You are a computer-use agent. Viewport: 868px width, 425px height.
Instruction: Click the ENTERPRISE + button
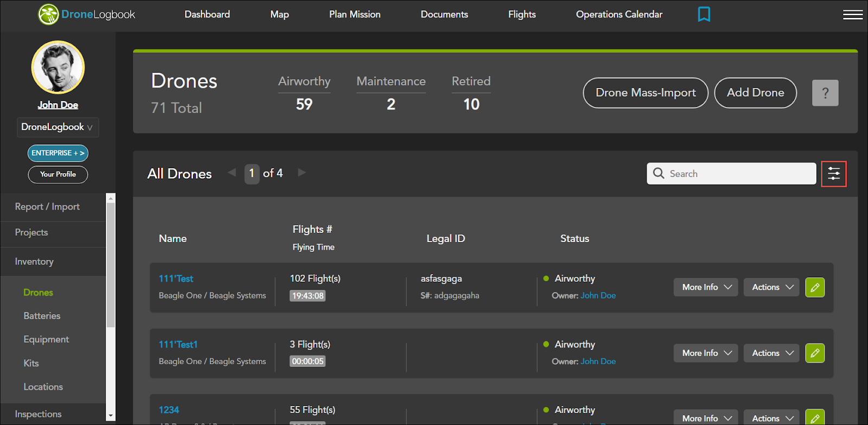[58, 153]
